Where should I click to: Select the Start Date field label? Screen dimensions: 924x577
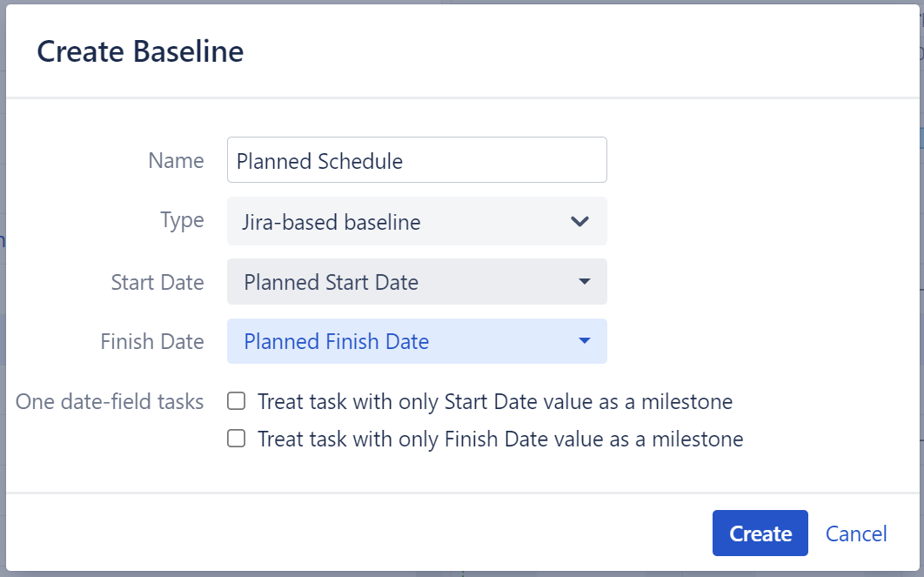point(157,282)
